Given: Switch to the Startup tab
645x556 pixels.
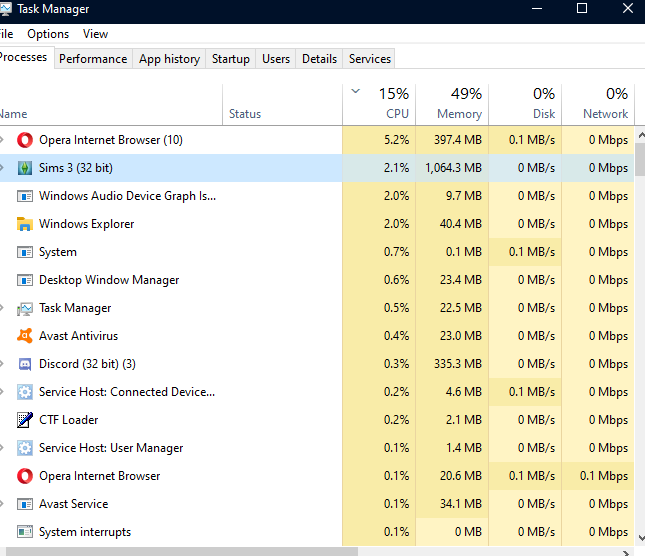Looking at the screenshot, I should click(x=231, y=59).
